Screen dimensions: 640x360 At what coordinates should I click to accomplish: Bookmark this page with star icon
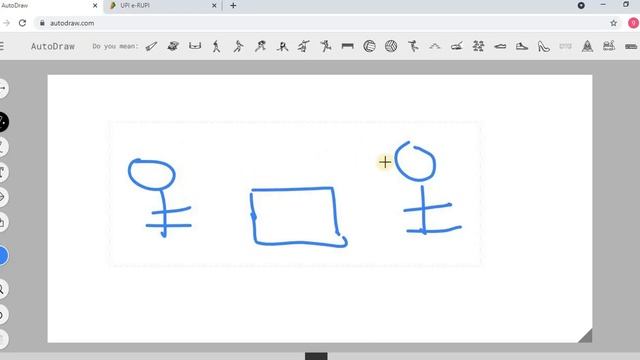click(x=613, y=23)
